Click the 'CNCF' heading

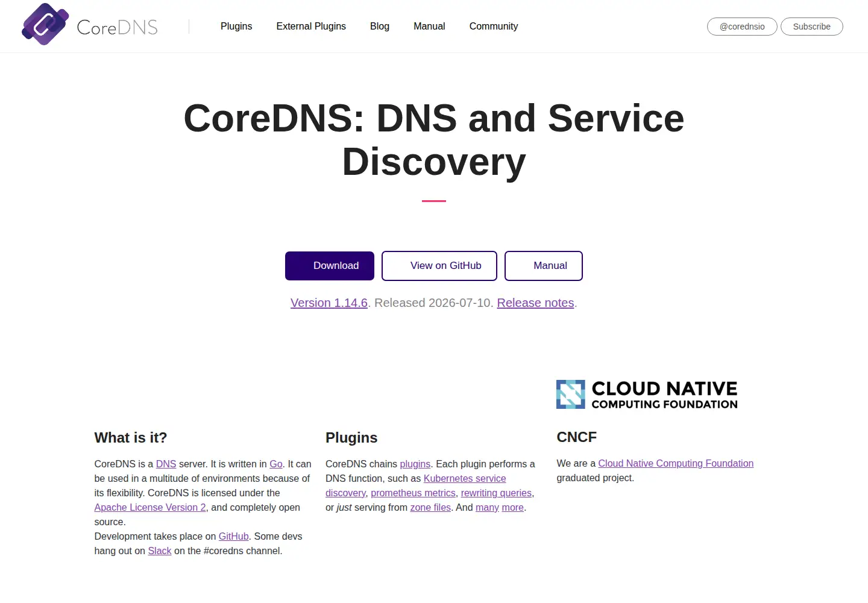coord(577,437)
